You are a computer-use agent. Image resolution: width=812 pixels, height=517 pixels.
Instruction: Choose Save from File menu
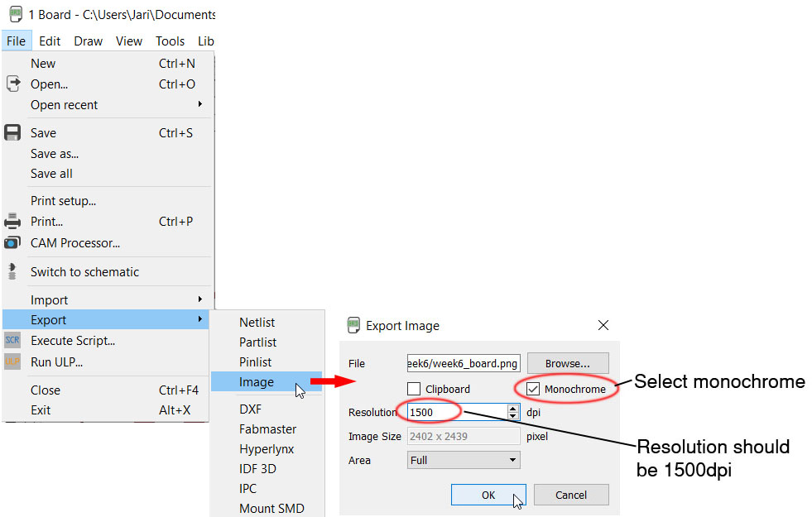click(106, 133)
